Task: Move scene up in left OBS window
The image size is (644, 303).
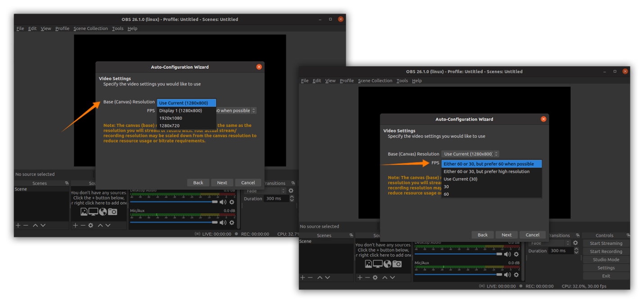Action: click(35, 225)
